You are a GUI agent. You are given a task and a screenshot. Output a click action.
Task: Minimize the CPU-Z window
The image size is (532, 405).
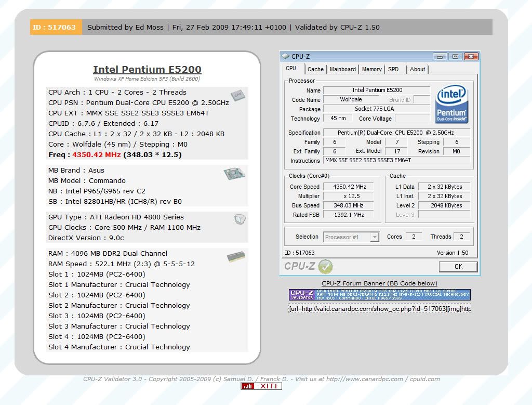pos(440,56)
